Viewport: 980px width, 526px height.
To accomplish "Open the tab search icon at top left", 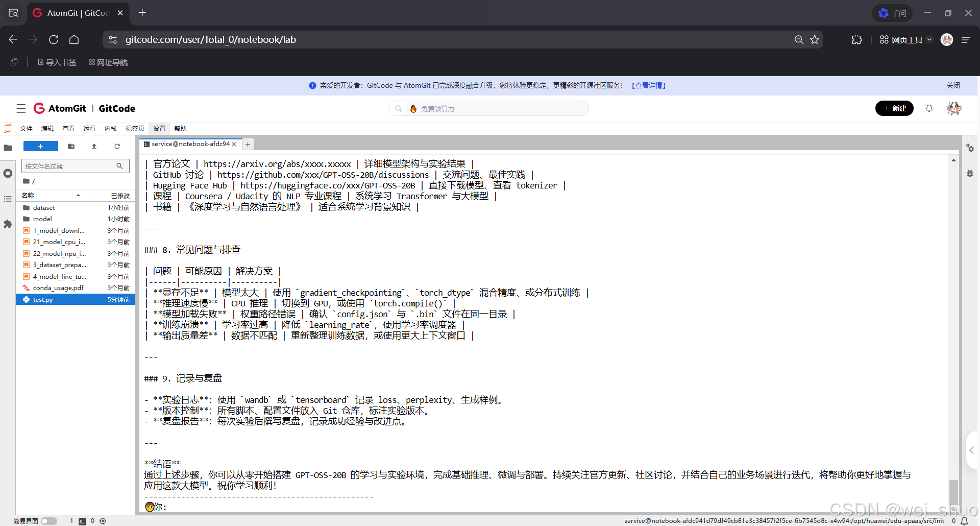I will coord(13,13).
